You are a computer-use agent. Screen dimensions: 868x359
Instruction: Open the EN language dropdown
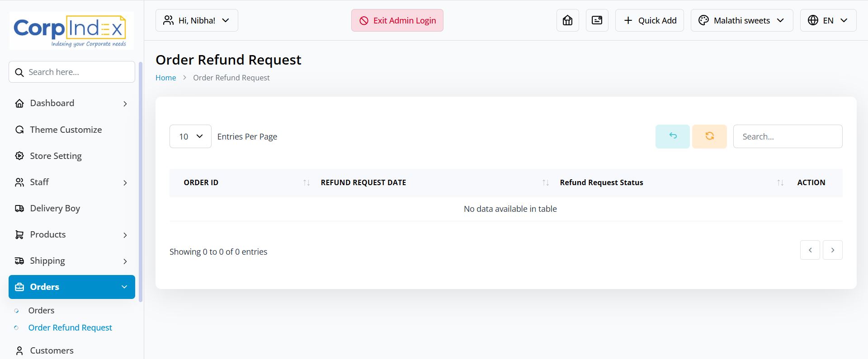(828, 20)
